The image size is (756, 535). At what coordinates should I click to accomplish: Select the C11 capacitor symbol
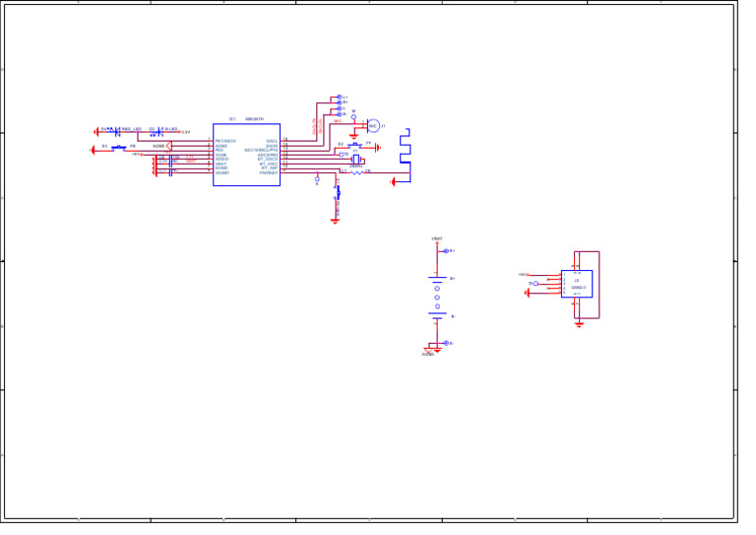170,172
